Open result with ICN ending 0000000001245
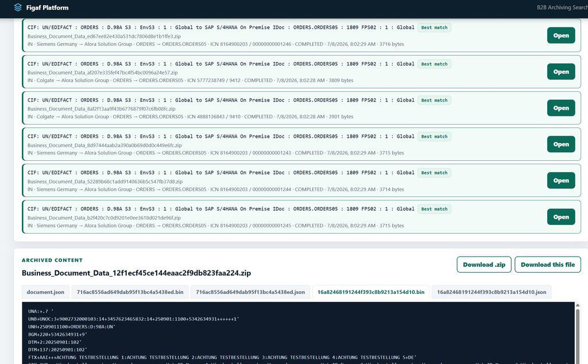 [x=560, y=216]
